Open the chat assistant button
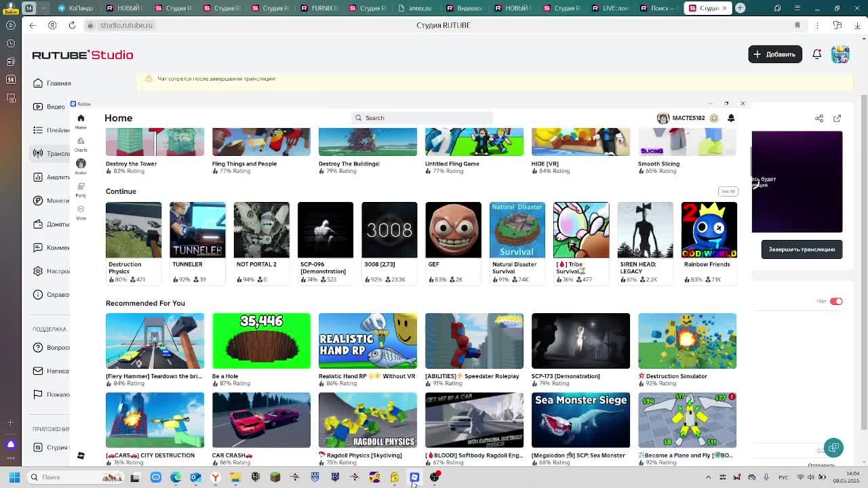This screenshot has height=488, width=868. pos(833,447)
